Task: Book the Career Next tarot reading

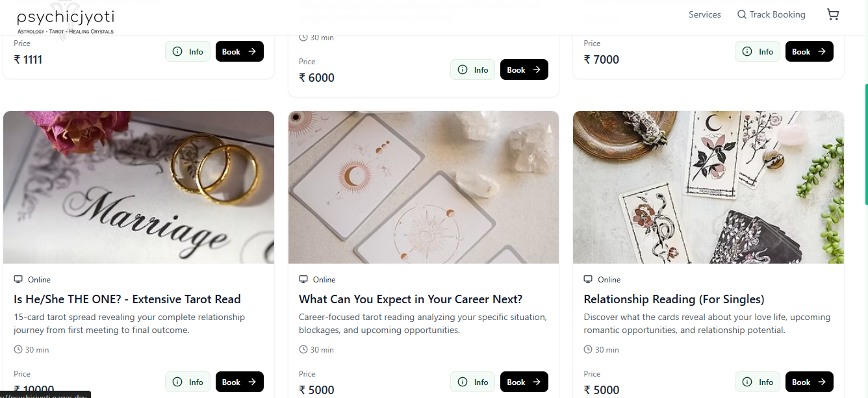Action: click(x=524, y=382)
